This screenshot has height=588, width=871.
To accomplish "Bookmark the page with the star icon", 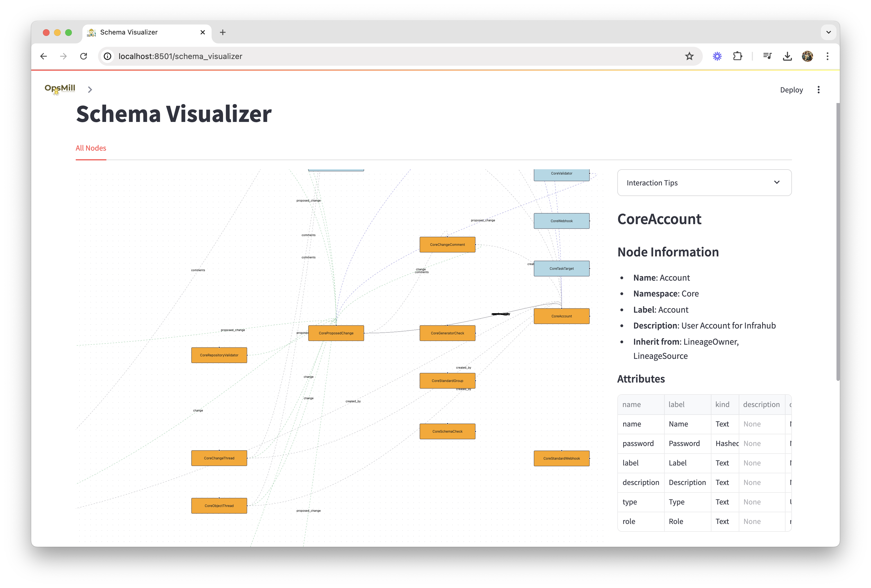I will (x=689, y=56).
